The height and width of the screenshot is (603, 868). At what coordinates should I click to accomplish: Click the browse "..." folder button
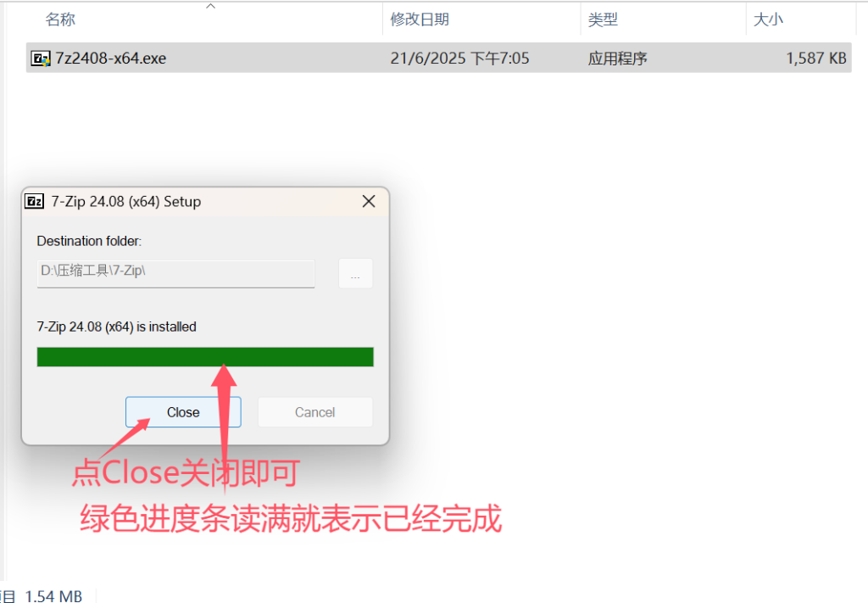(x=355, y=274)
